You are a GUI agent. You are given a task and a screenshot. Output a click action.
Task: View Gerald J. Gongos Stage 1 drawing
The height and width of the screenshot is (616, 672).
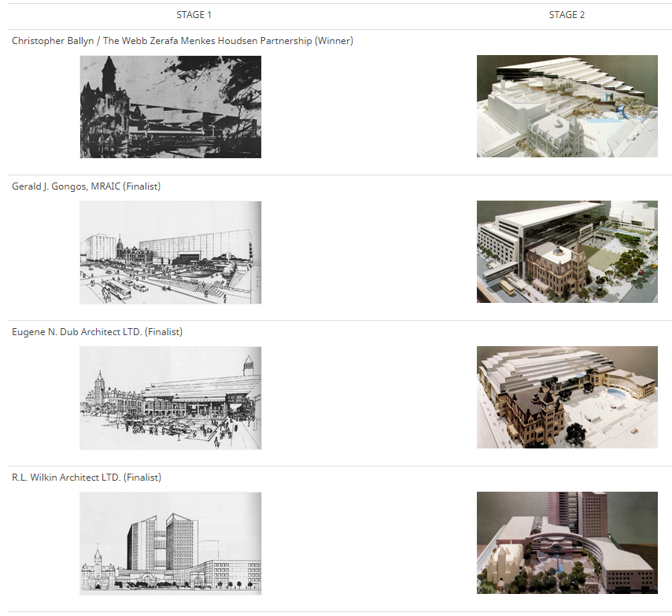tap(170, 252)
